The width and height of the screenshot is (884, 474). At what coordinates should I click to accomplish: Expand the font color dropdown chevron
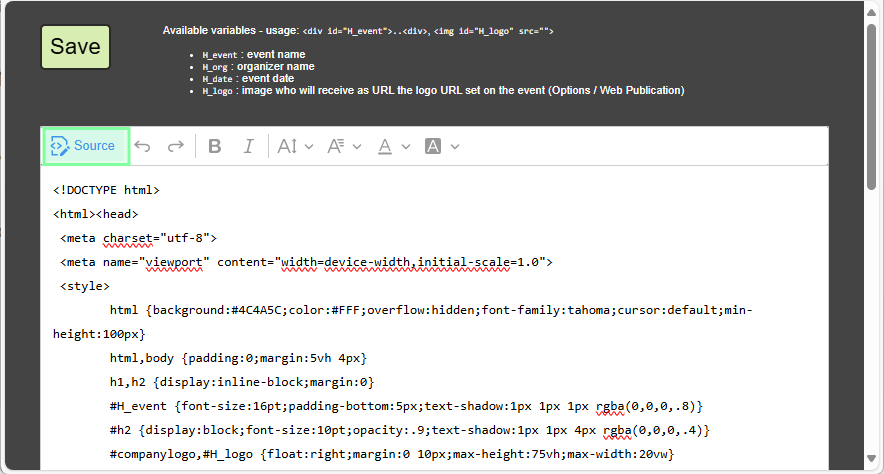coord(406,146)
